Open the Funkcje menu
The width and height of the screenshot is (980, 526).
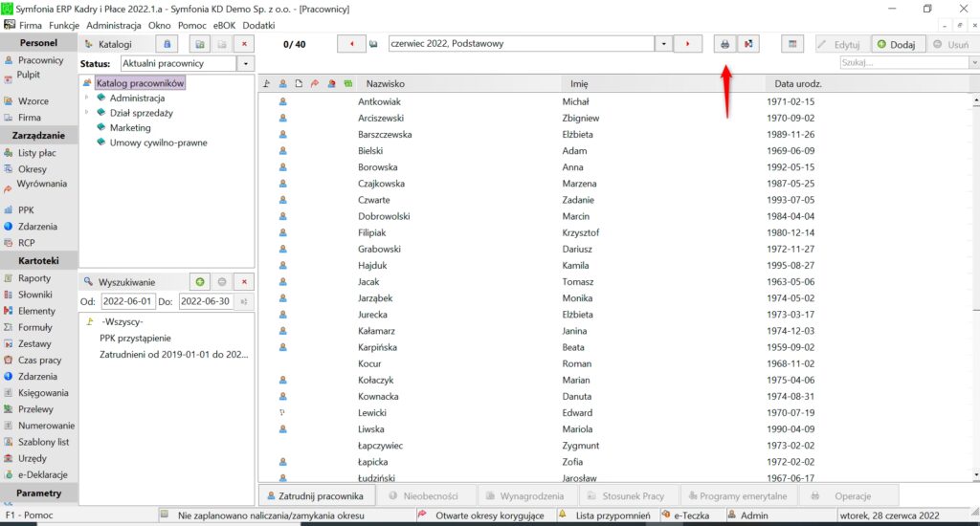tap(62, 25)
